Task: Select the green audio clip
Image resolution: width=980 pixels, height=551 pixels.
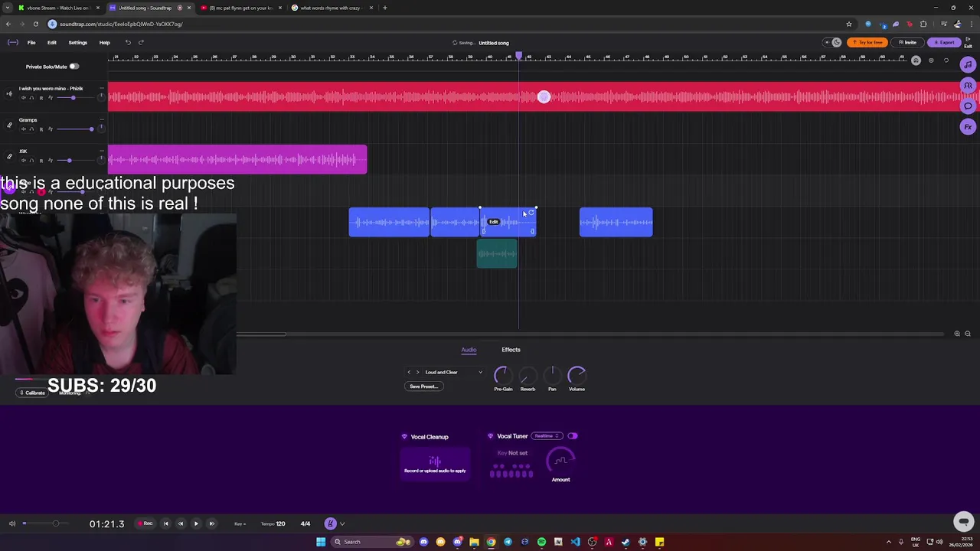Action: [497, 254]
